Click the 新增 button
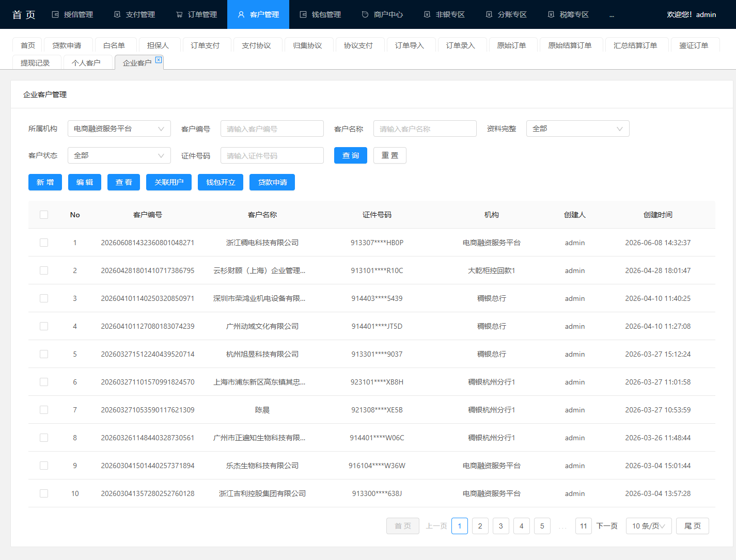Screen dimensions: 736x560 pos(45,182)
